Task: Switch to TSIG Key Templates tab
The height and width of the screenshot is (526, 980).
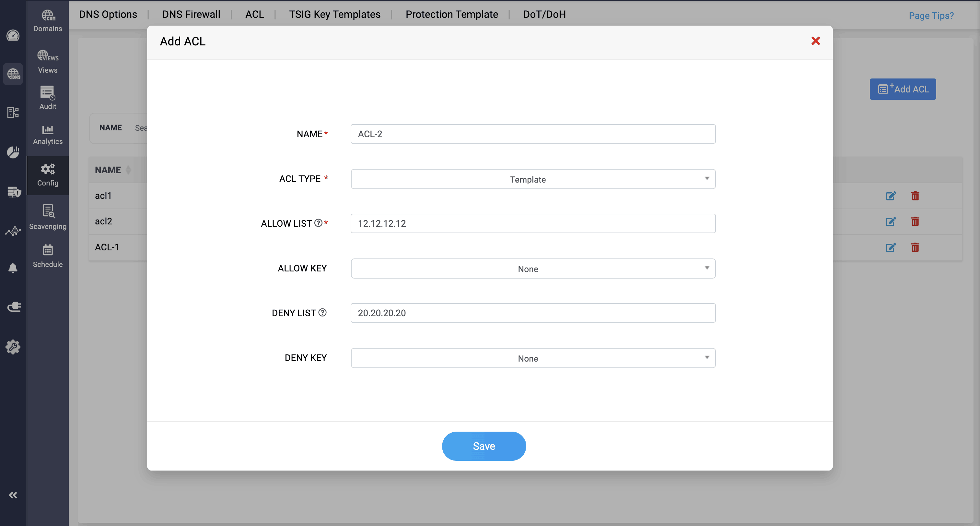Action: (334, 15)
